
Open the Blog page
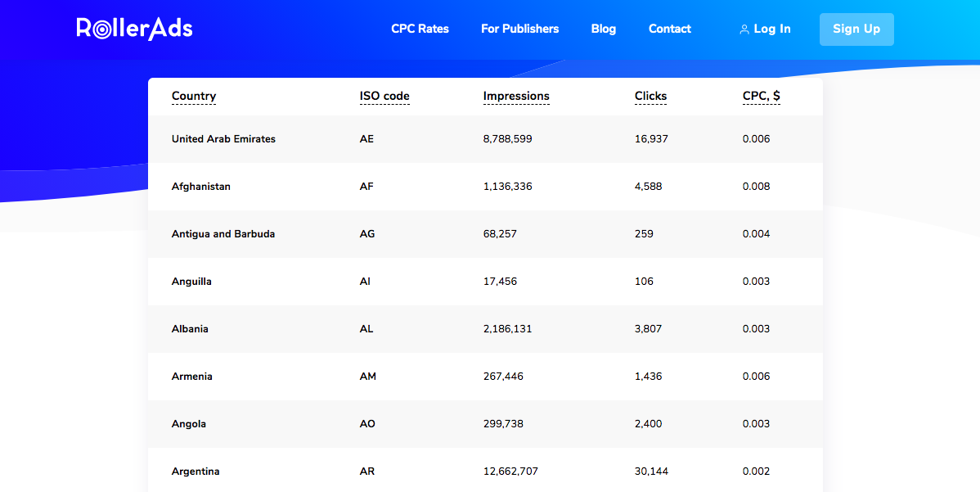point(603,29)
